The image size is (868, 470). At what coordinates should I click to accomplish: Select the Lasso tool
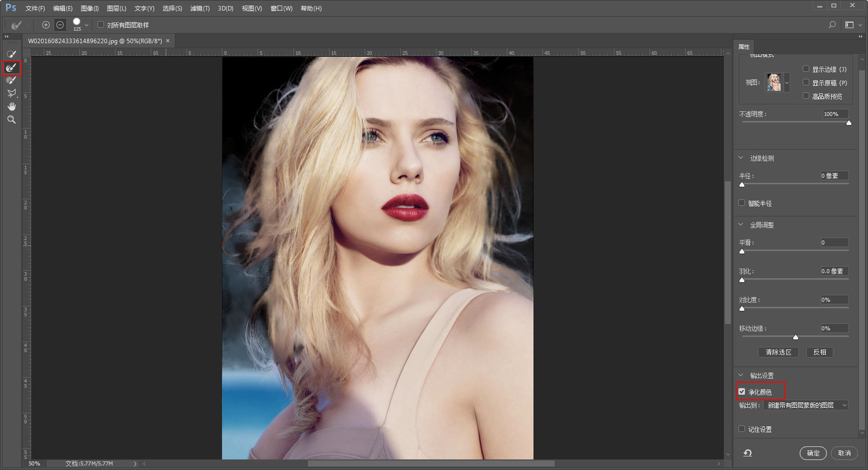click(x=11, y=93)
